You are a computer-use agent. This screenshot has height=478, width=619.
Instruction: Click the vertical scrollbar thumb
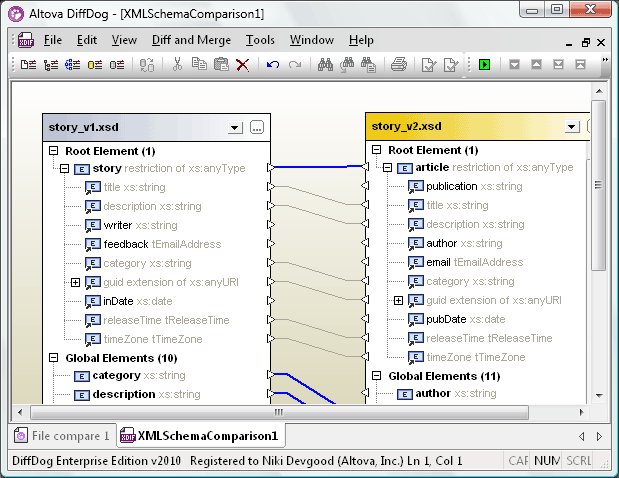pyautogui.click(x=599, y=185)
